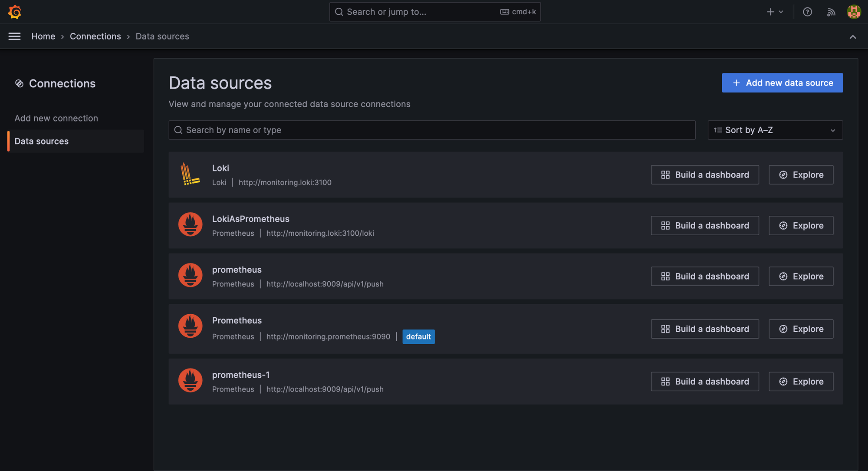Click the Loki data source logo

point(190,174)
